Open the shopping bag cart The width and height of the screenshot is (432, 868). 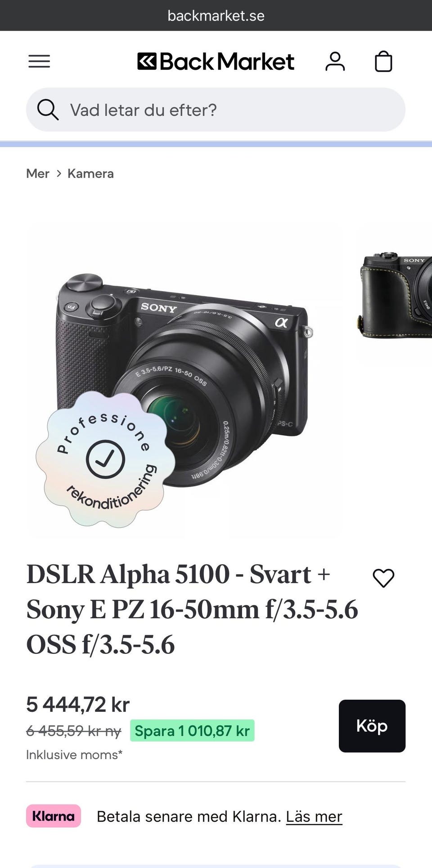[x=383, y=61]
